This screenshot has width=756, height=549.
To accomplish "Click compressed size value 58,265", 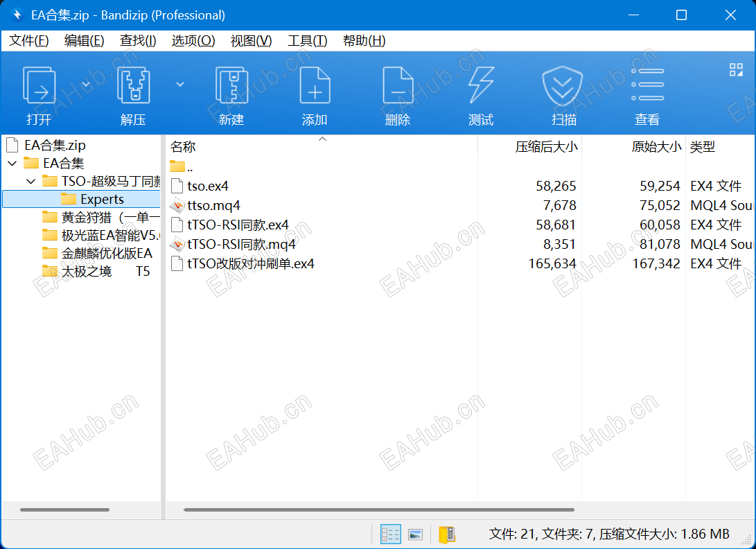I will [x=556, y=186].
